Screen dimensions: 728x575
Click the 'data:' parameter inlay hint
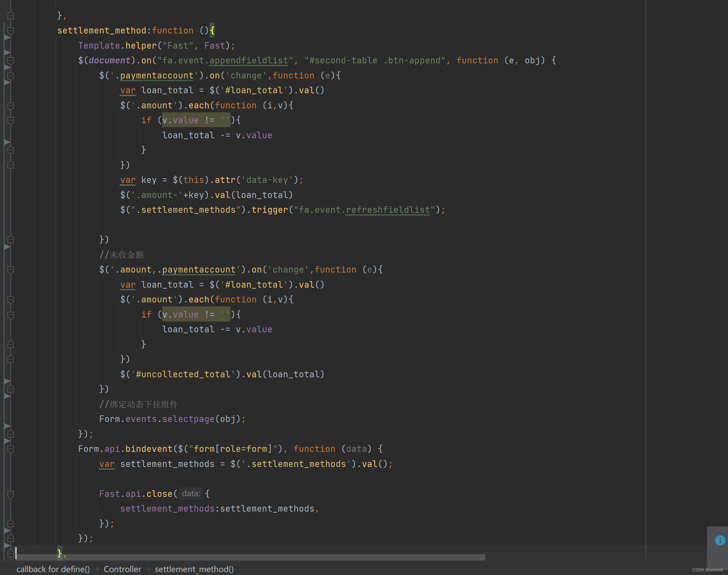pyautogui.click(x=191, y=494)
